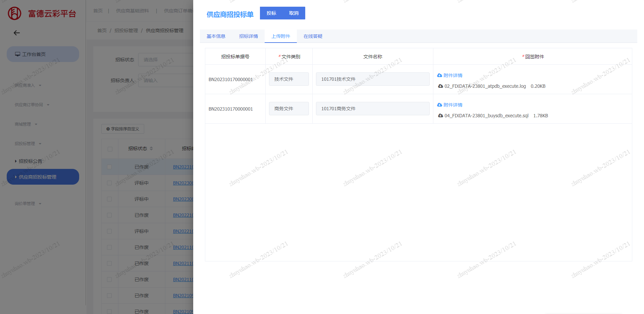644x314 pixels.
Task: Open 技术文件 file category dropdown
Action: (289, 79)
